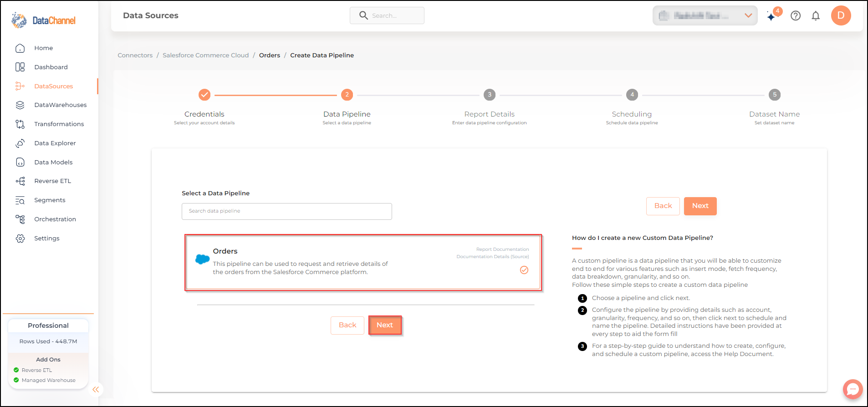Click Rows Used - 448.7M text
Viewport: 868px width, 407px height.
(x=48, y=341)
